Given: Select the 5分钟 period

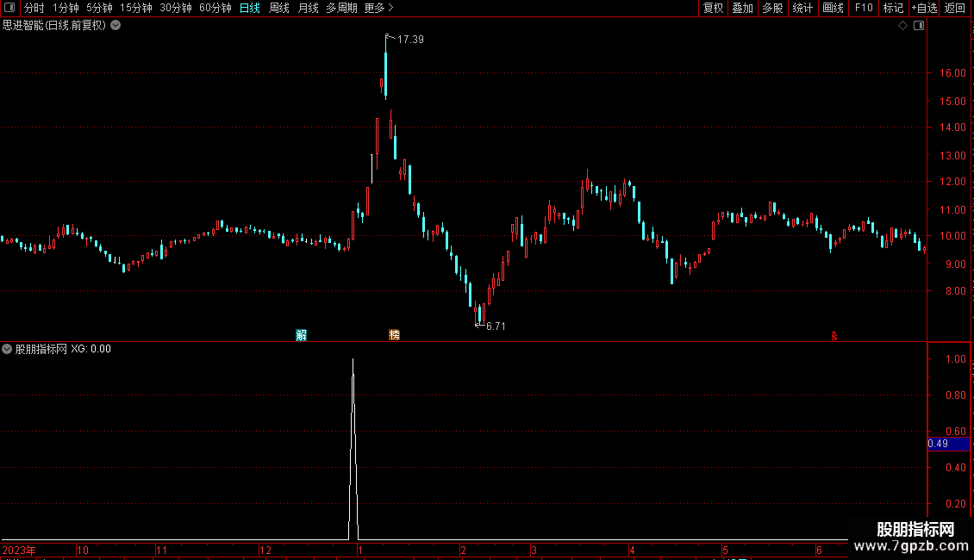Looking at the screenshot, I should (99, 8).
